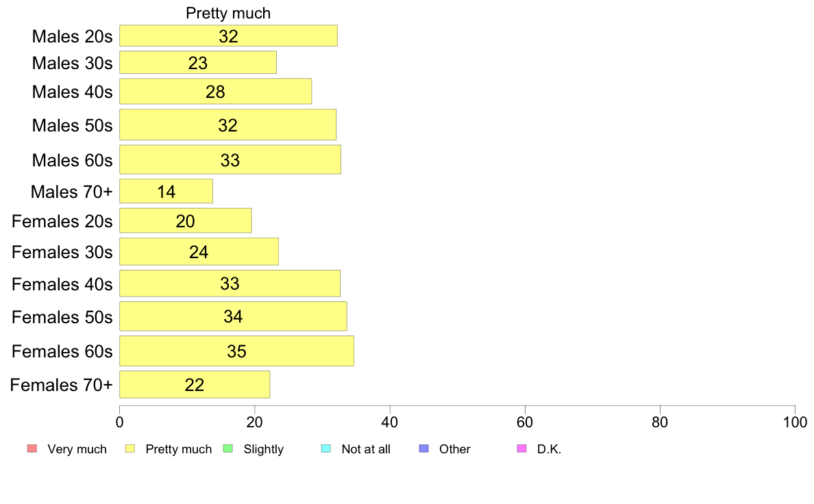Select the Males 70+ bar showing 14

pyautogui.click(x=166, y=192)
